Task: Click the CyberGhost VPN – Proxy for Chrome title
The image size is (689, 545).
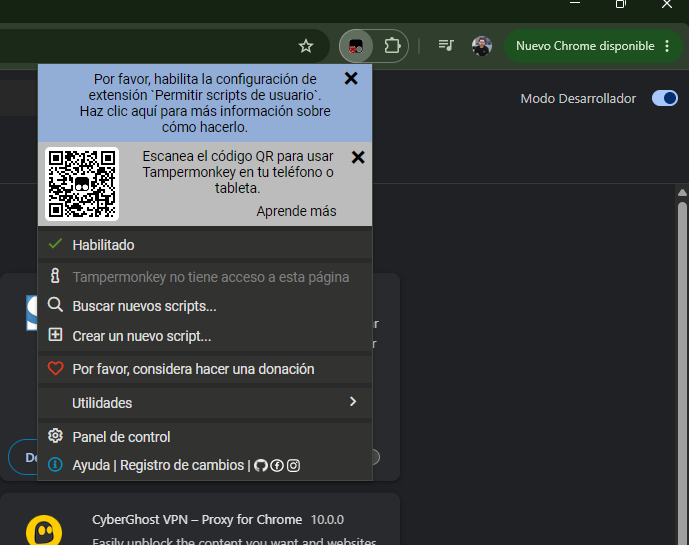Action: point(197,520)
